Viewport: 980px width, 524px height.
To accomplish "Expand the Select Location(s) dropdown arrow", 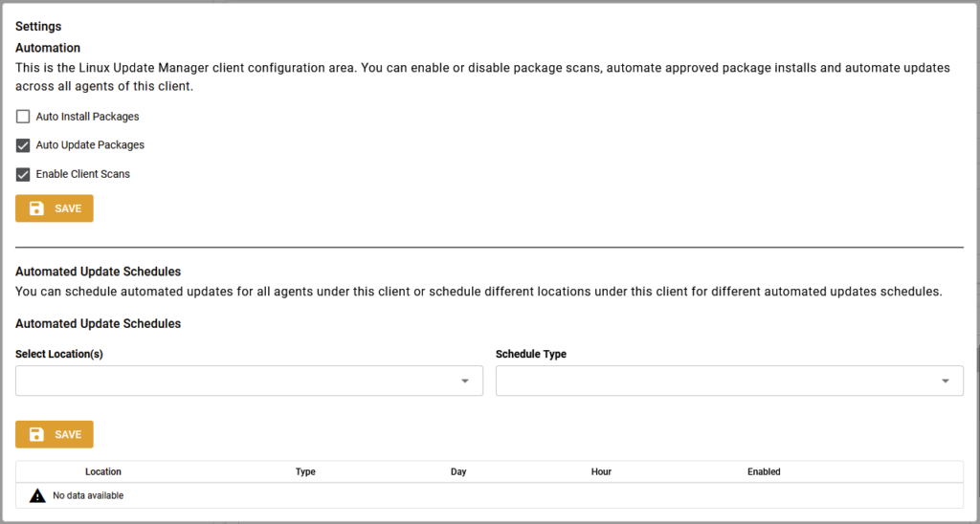I will [465, 381].
